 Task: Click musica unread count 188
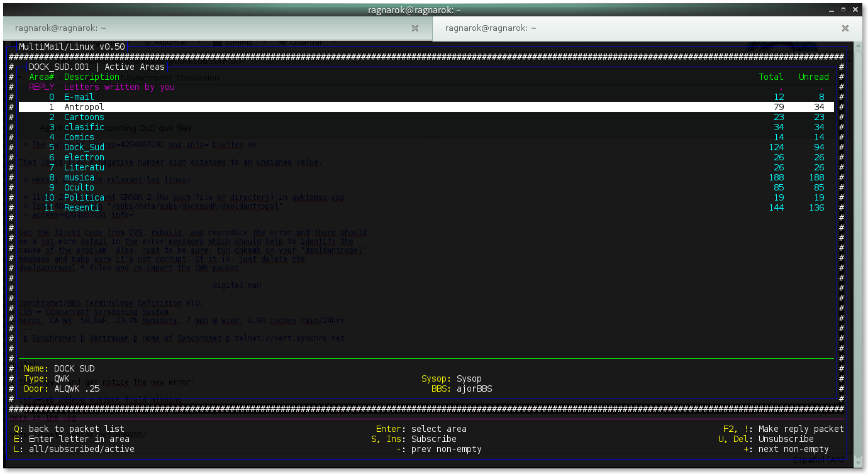pos(816,178)
